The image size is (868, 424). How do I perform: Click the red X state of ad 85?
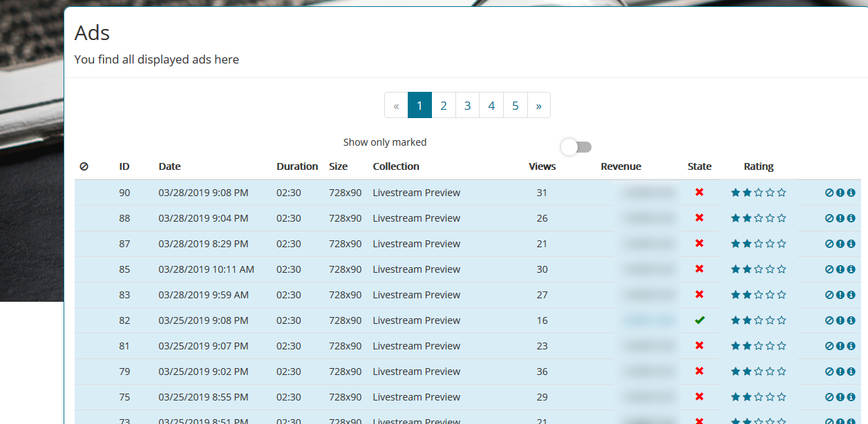tap(699, 269)
